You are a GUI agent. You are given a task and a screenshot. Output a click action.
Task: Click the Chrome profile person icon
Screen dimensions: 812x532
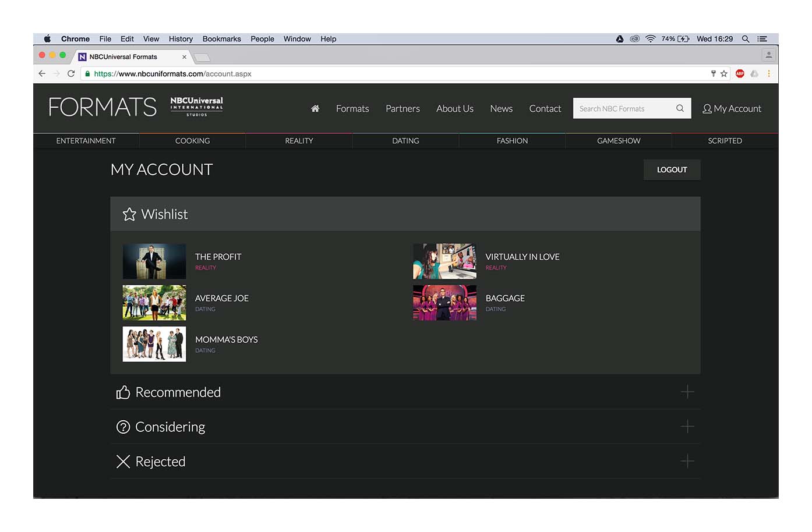pyautogui.click(x=769, y=55)
